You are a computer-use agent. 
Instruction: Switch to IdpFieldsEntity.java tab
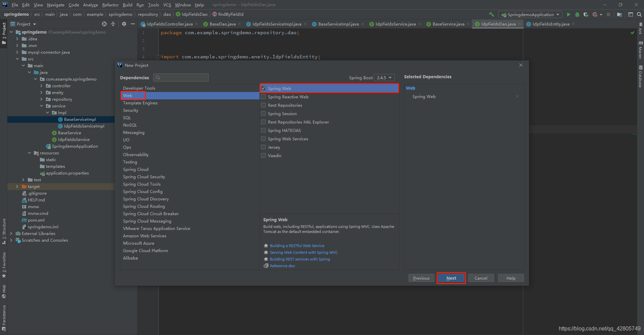click(x=550, y=24)
